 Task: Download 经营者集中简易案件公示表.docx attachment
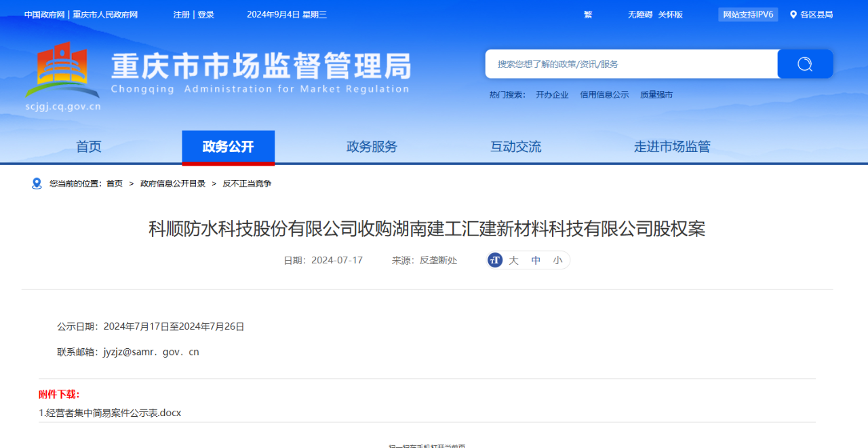110,413
